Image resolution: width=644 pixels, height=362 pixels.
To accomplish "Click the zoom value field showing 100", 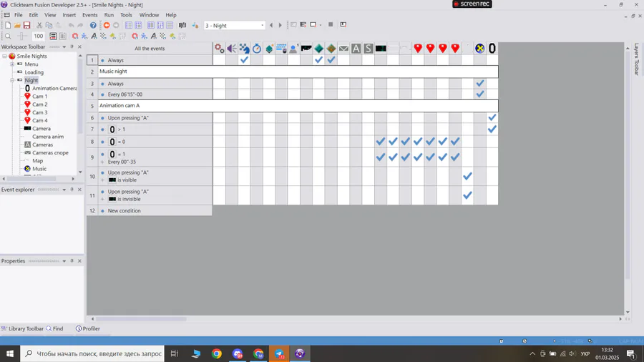I will (x=38, y=36).
